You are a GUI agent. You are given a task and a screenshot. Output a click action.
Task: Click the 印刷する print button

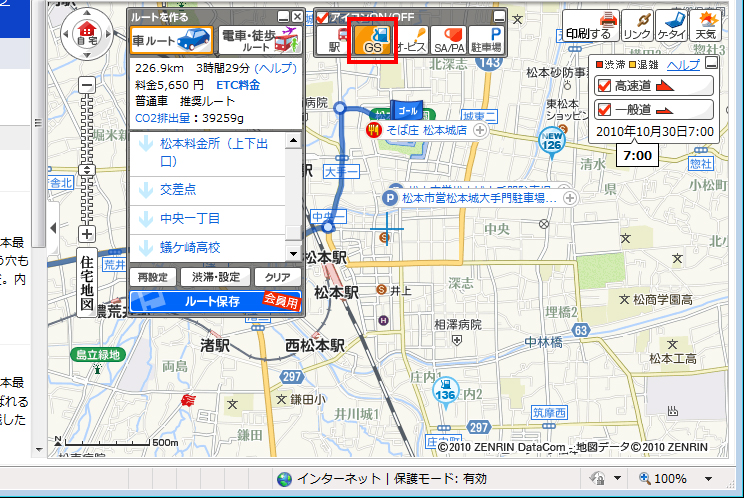click(x=591, y=26)
